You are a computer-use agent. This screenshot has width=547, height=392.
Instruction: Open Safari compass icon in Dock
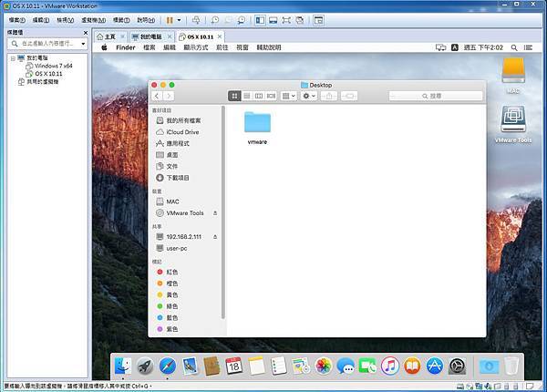tap(168, 366)
